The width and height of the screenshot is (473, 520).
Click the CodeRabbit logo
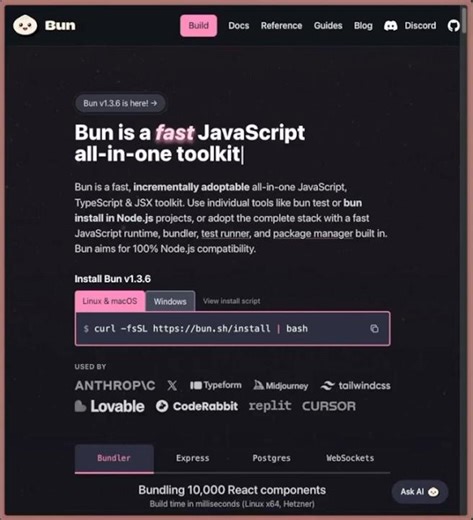[x=197, y=406]
